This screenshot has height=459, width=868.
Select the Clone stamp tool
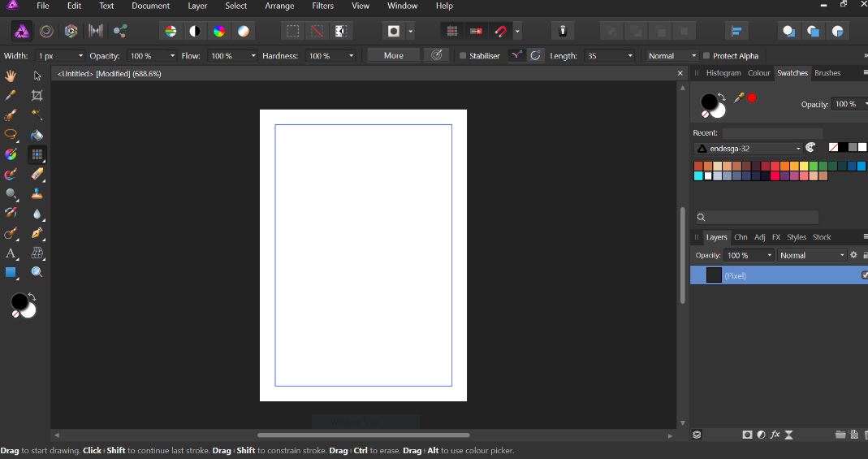pos(37,194)
